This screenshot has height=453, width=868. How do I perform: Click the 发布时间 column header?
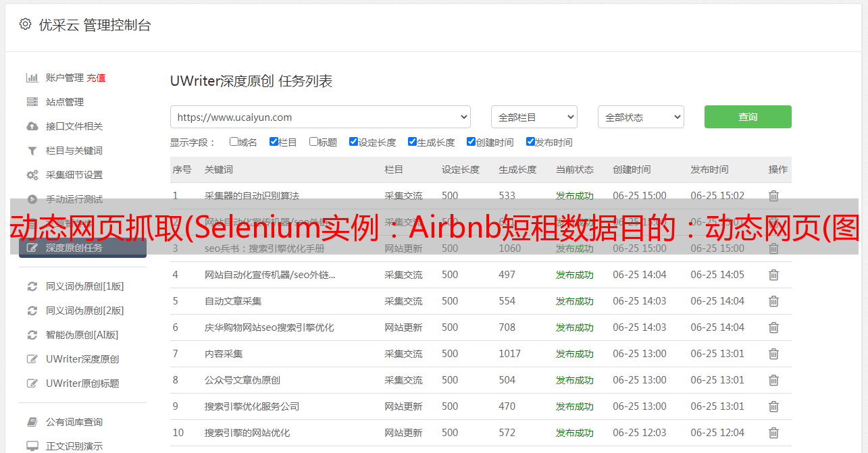pos(709,169)
